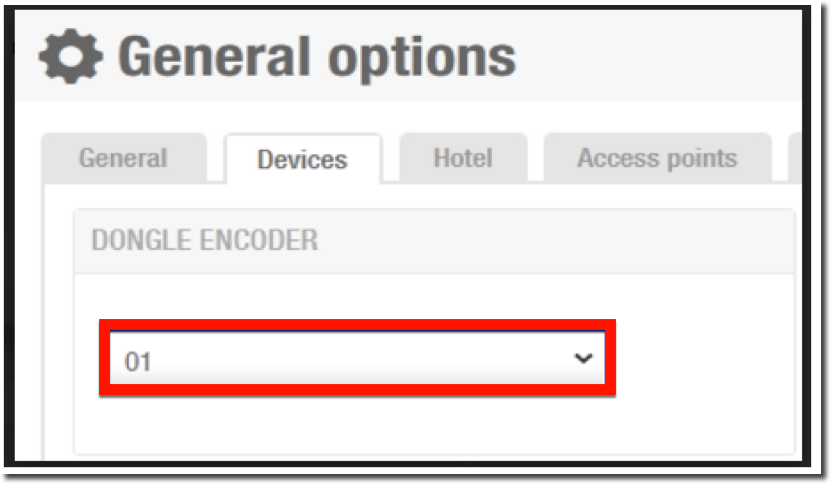Click the word points in the Access points tab
Viewport: 831px width, 484px height.
[x=702, y=159]
